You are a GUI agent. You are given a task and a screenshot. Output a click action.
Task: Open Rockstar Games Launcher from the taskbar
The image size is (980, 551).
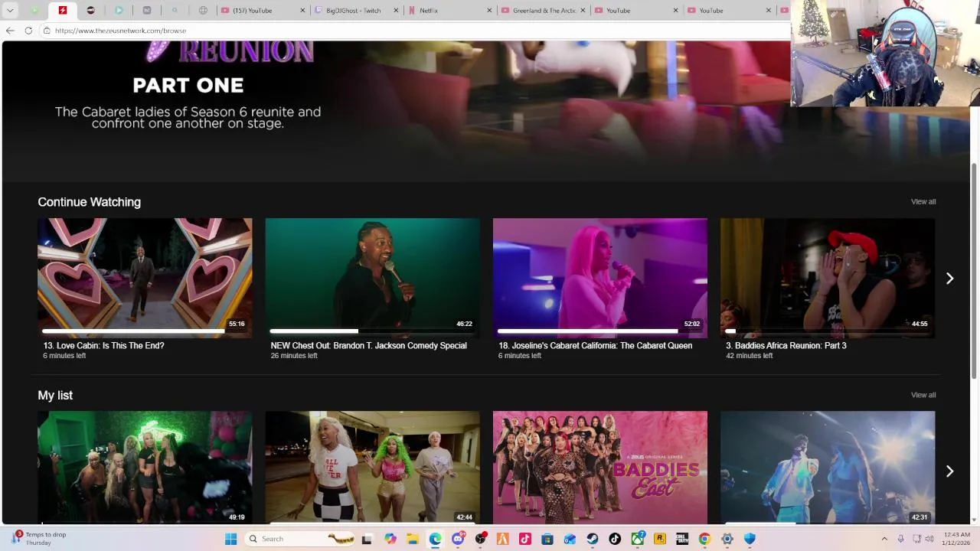659,539
